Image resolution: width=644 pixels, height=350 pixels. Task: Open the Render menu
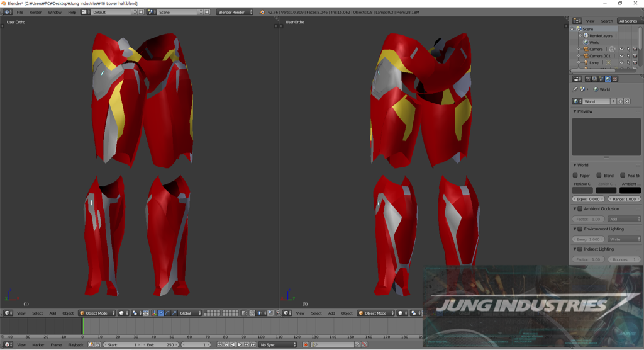point(35,12)
